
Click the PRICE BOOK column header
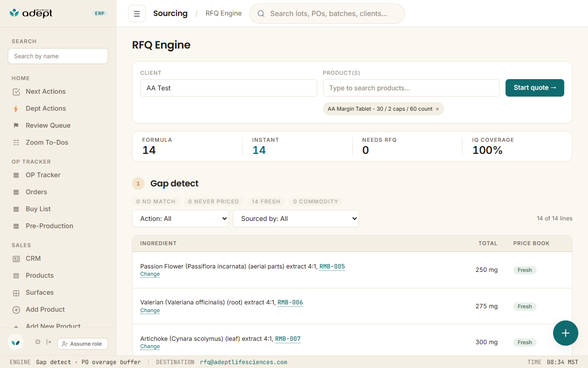tap(531, 244)
